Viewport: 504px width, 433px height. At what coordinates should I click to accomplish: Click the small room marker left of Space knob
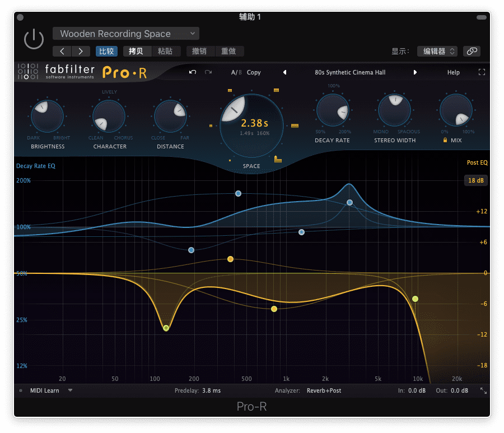click(211, 125)
